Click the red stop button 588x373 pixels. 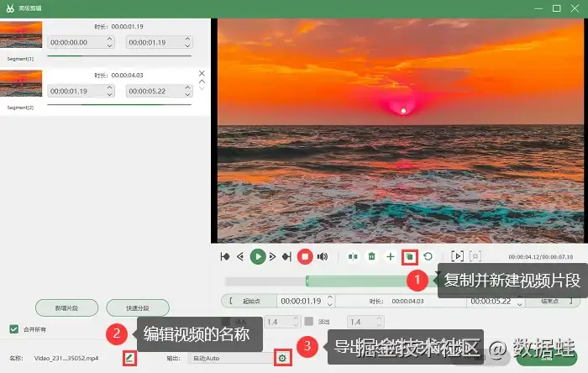[305, 257]
